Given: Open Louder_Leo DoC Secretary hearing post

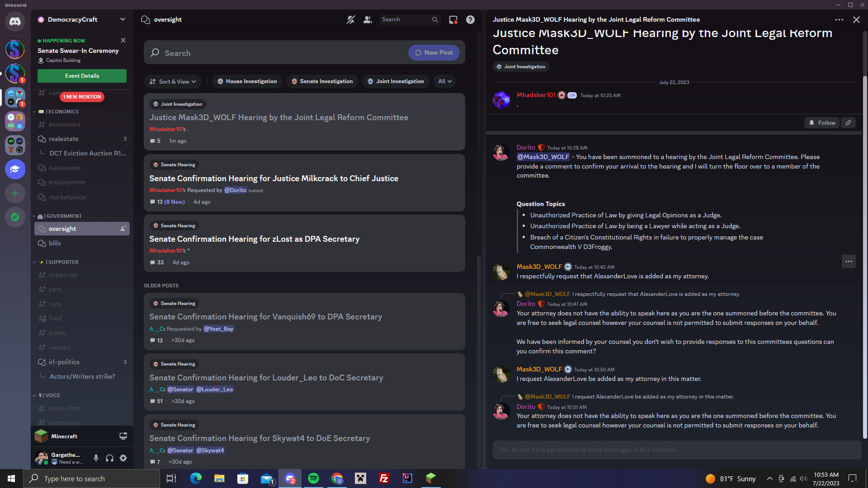Looking at the screenshot, I should pos(304,382).
